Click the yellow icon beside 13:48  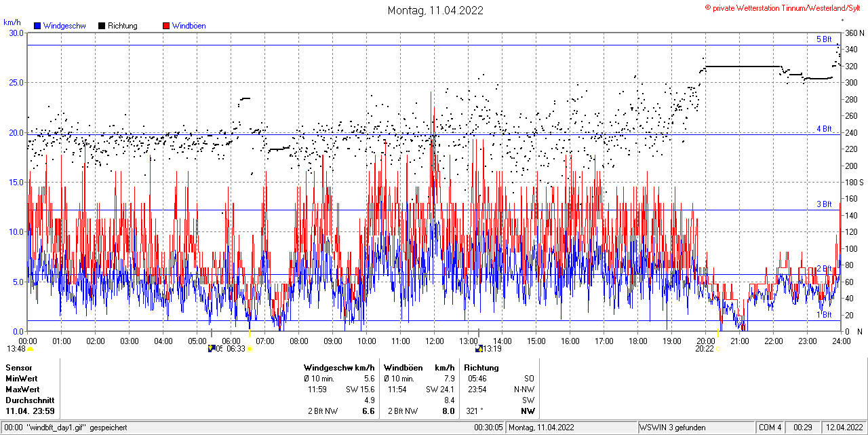point(30,349)
